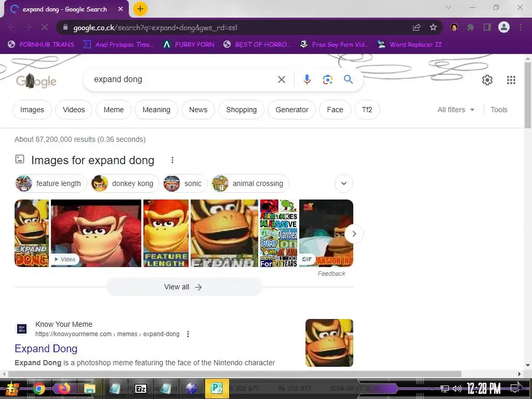Viewport: 532px width, 399px height.
Task: Click View all images button
Action: tap(183, 287)
